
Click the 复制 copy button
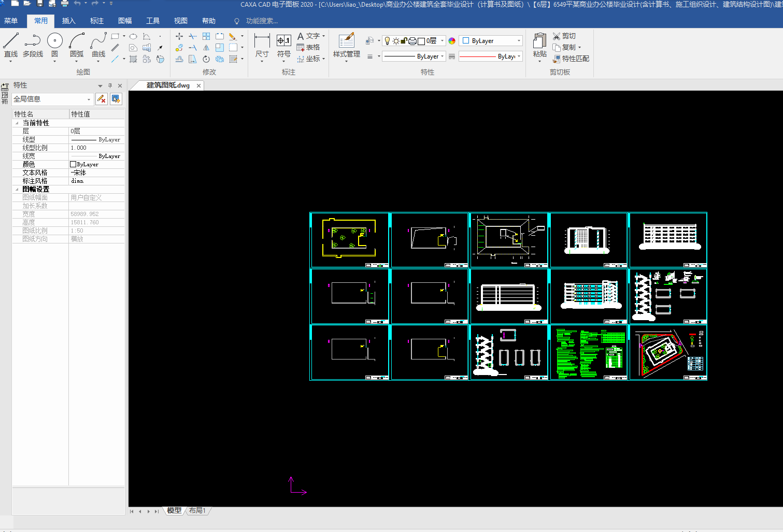(x=564, y=47)
